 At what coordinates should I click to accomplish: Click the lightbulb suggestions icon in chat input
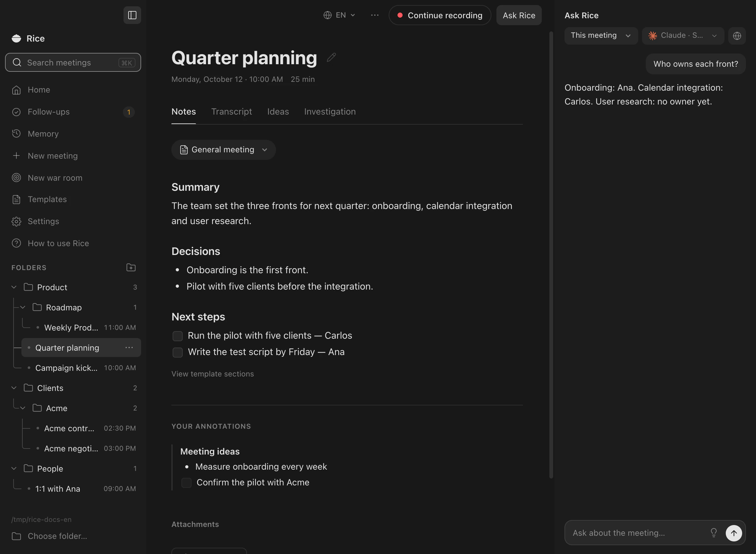713,533
